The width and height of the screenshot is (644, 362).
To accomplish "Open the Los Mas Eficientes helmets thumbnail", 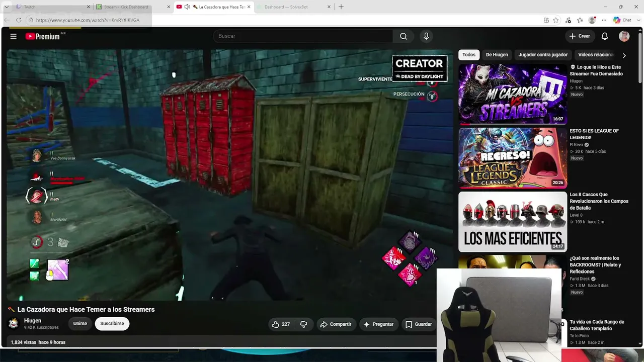I will click(x=513, y=222).
